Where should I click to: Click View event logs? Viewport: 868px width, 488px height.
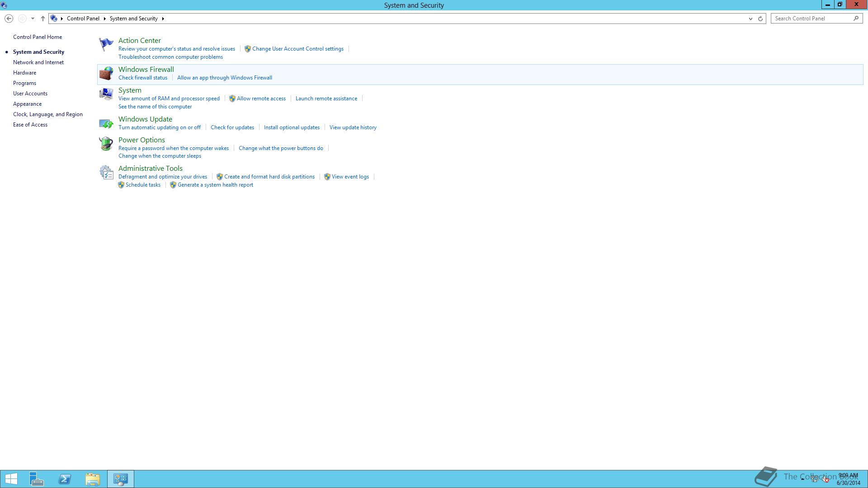pos(350,177)
